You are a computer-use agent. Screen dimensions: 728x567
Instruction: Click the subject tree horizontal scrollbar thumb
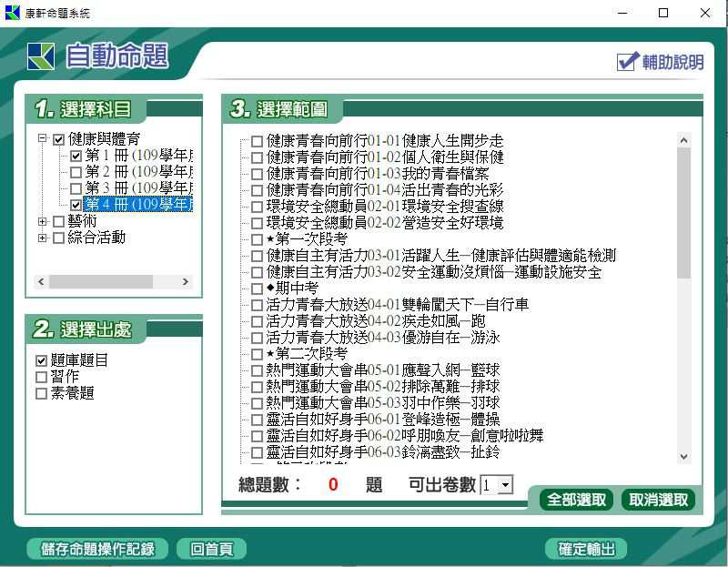[x=101, y=282]
